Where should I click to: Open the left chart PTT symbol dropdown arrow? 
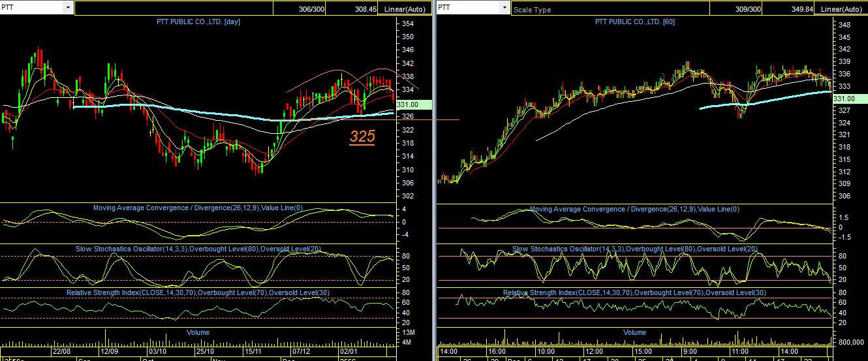69,8
